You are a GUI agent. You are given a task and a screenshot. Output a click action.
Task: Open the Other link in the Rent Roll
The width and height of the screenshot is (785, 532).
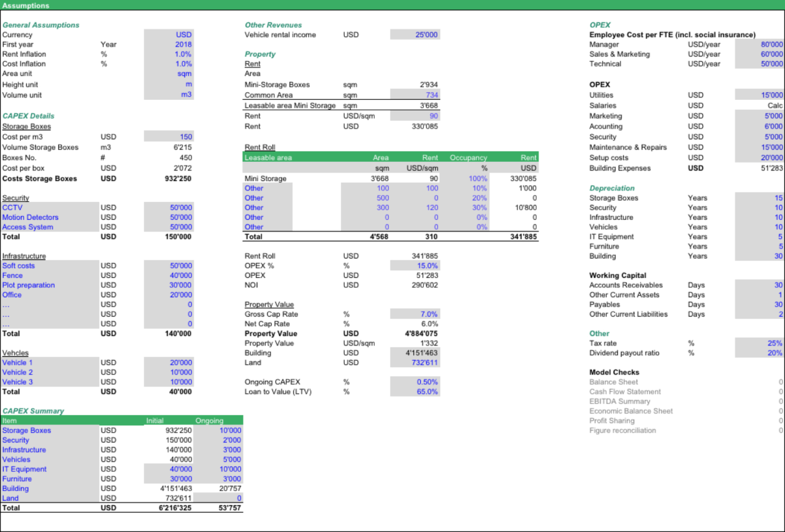click(253, 188)
